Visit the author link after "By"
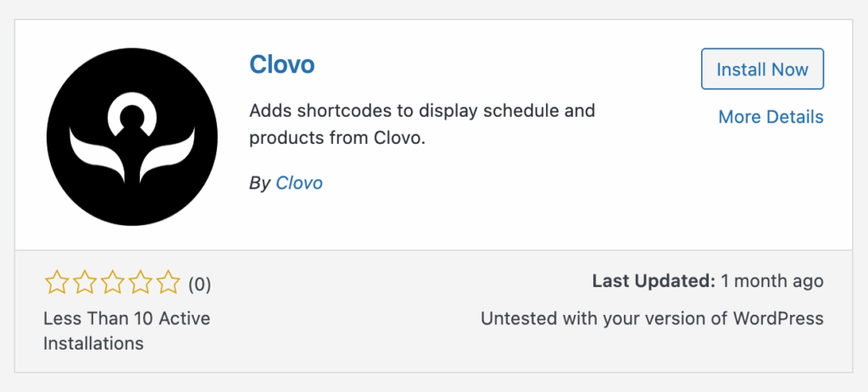The width and height of the screenshot is (868, 392). click(x=299, y=183)
